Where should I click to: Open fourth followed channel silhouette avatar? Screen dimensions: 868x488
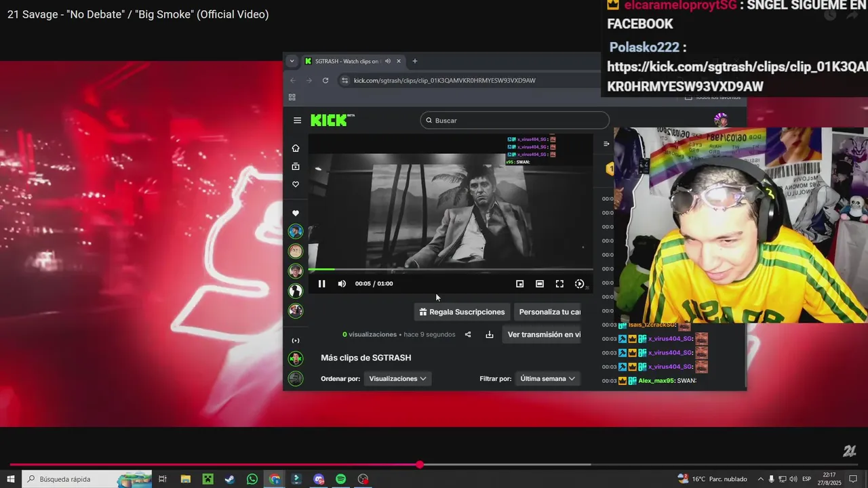(296, 291)
